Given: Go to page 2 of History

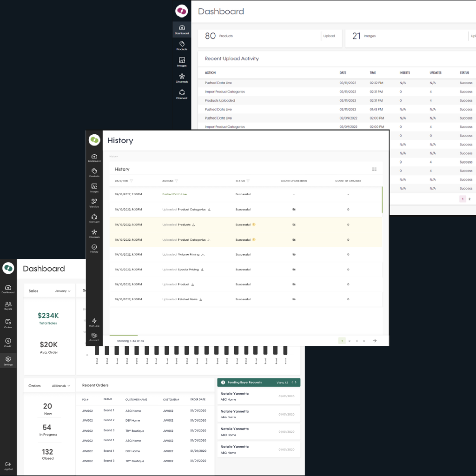Looking at the screenshot, I should 350,341.
